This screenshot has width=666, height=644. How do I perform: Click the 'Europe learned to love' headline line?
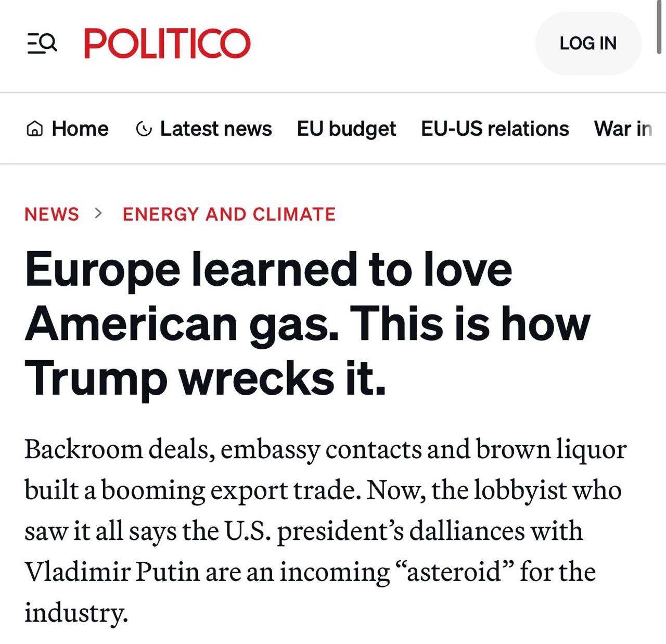[268, 270]
